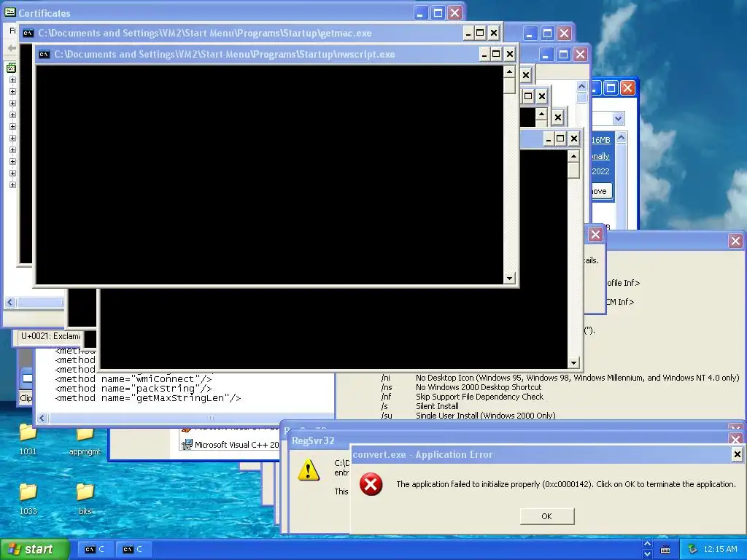This screenshot has width=747, height=560.
Task: Click left scroll arrow in Certificates tree pane
Action: tap(10, 302)
